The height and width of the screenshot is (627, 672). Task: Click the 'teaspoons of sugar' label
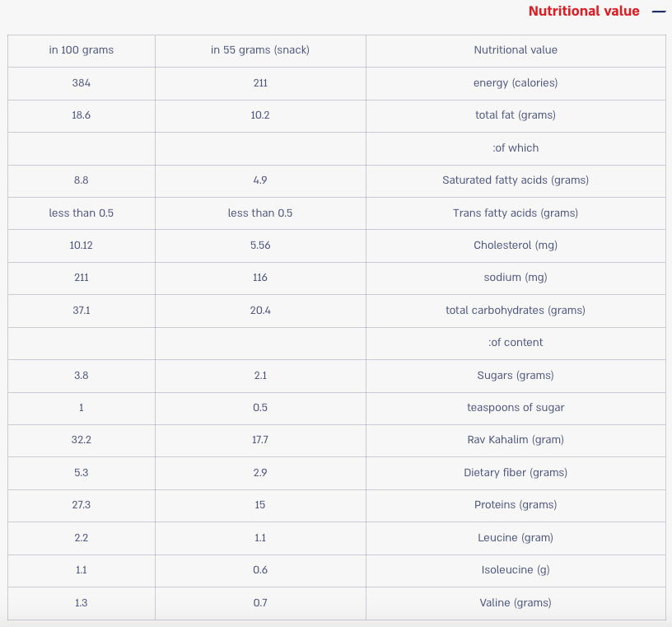tap(516, 408)
